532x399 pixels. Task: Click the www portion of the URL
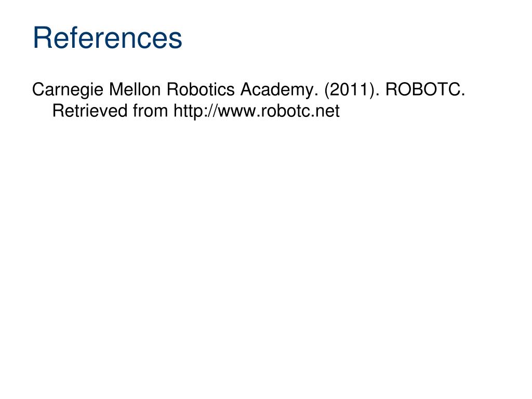click(x=237, y=113)
